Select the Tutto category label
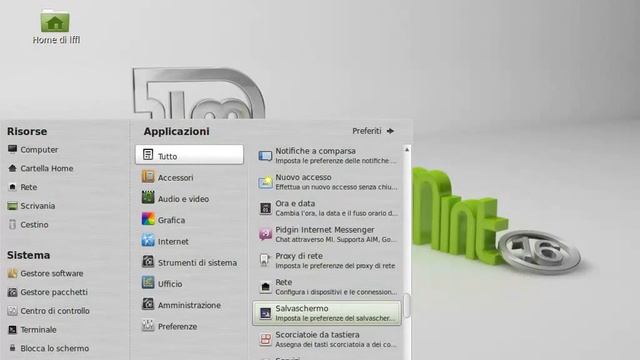The height and width of the screenshot is (360, 640). [167, 156]
